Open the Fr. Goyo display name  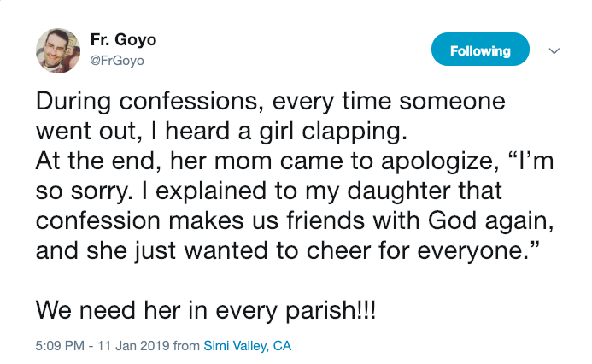[x=123, y=40]
